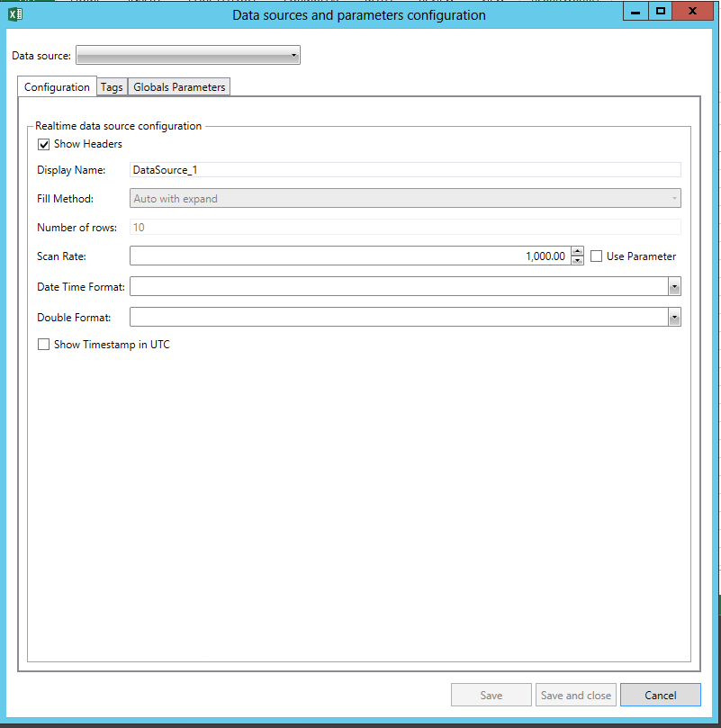Increase Scan Rate with up arrow

[x=578, y=252]
